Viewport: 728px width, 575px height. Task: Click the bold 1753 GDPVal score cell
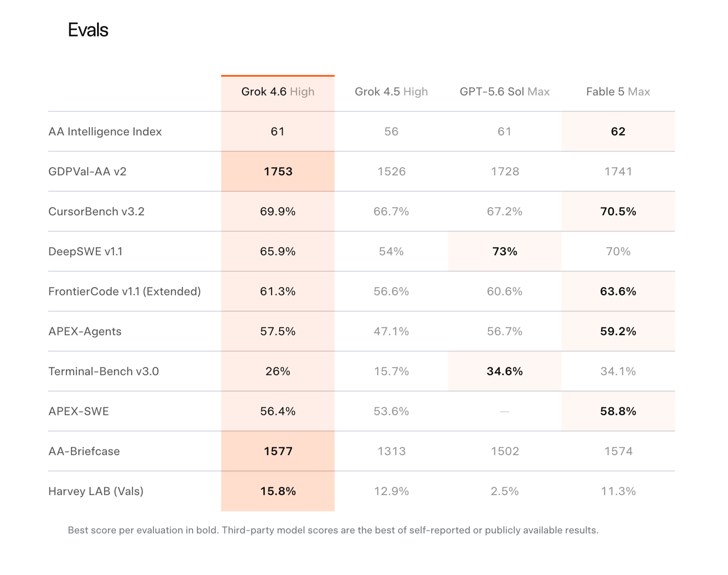(278, 171)
